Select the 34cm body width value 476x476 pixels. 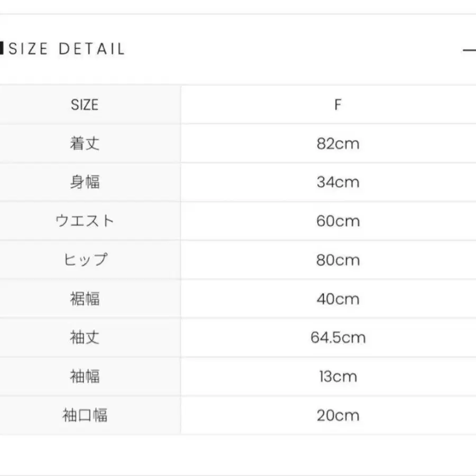click(x=337, y=182)
